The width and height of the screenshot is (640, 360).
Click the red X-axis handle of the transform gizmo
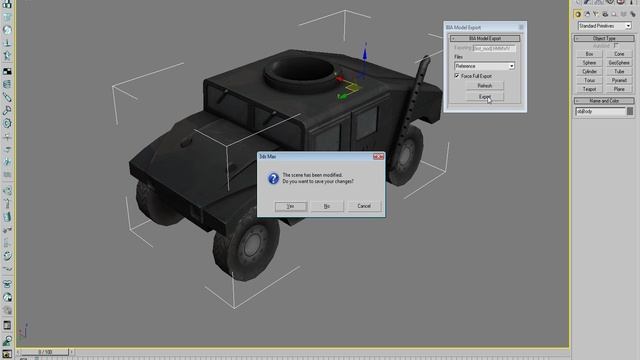pos(339,78)
